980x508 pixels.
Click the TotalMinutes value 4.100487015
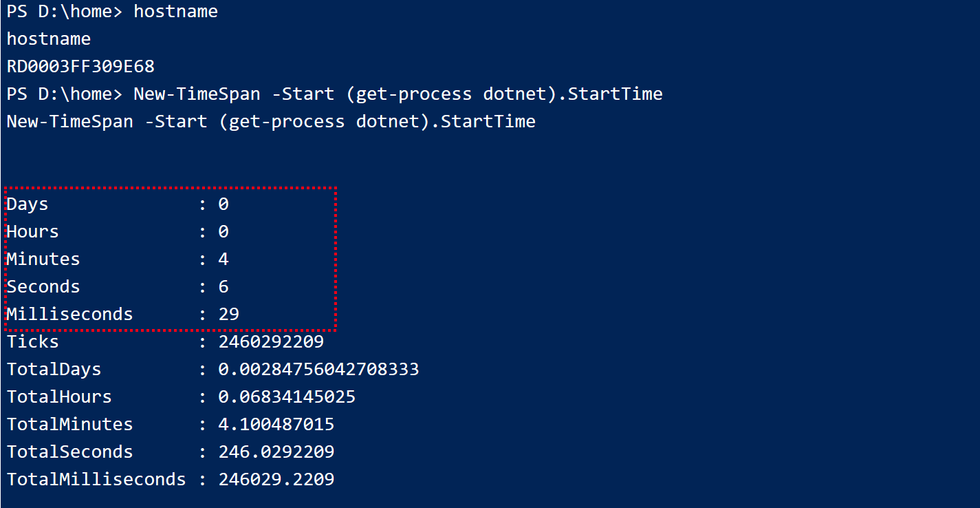(x=276, y=425)
